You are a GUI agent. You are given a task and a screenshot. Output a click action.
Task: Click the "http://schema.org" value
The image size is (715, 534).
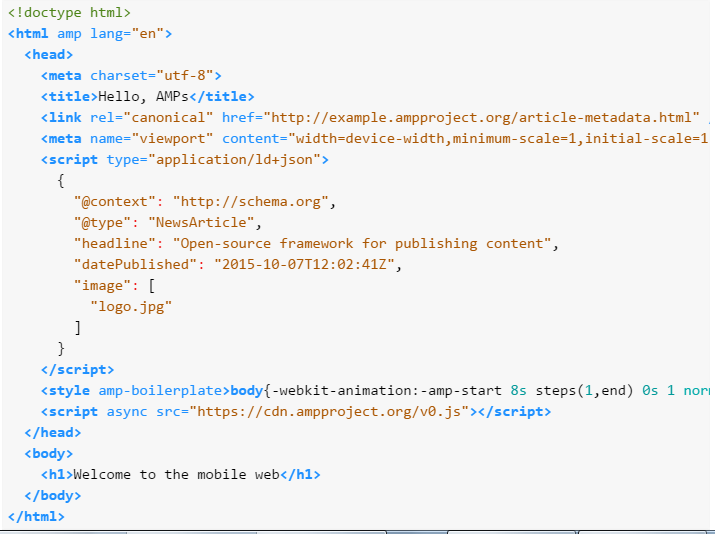251,202
